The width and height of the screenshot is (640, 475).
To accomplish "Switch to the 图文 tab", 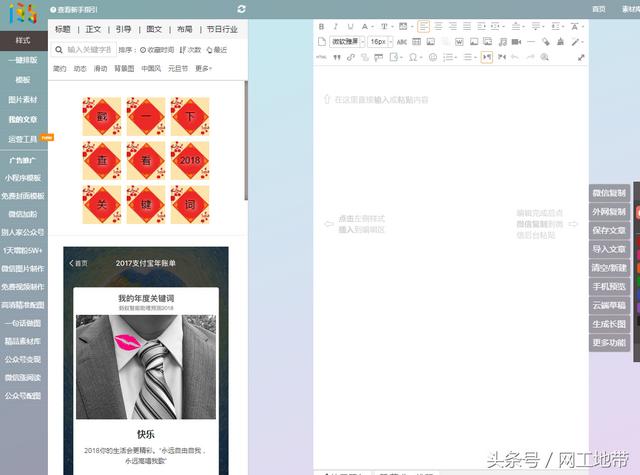I will coord(154,30).
